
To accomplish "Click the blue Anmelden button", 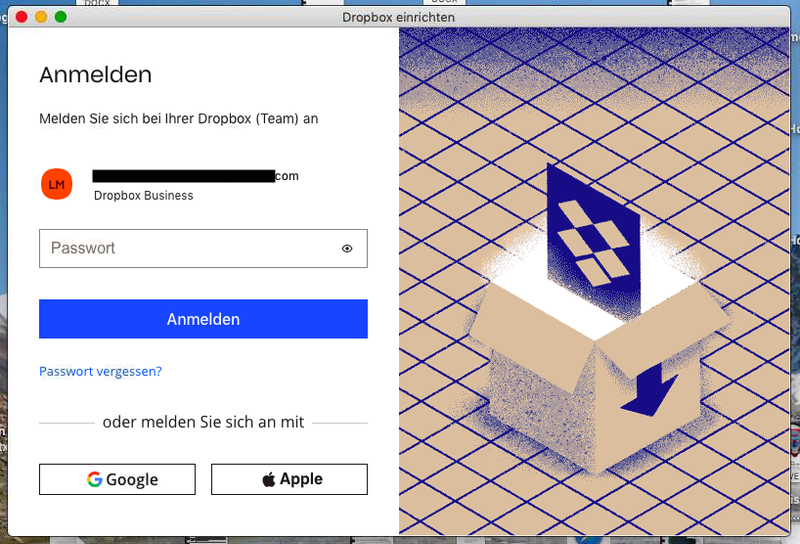I will tap(203, 319).
